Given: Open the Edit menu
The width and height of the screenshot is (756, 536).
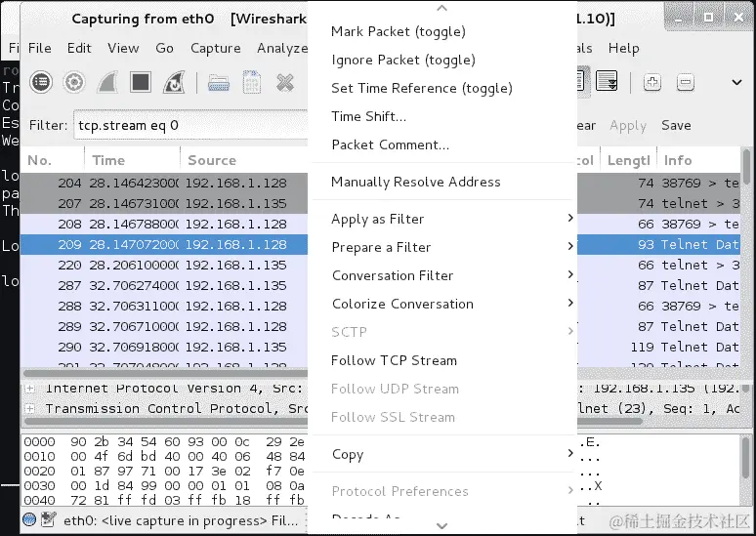Looking at the screenshot, I should (x=79, y=48).
